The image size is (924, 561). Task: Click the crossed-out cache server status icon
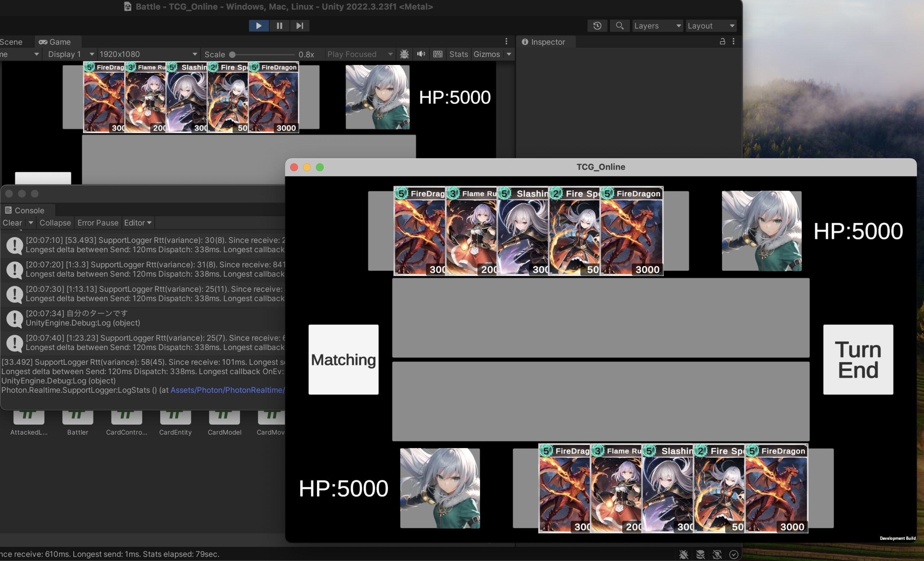pyautogui.click(x=700, y=554)
